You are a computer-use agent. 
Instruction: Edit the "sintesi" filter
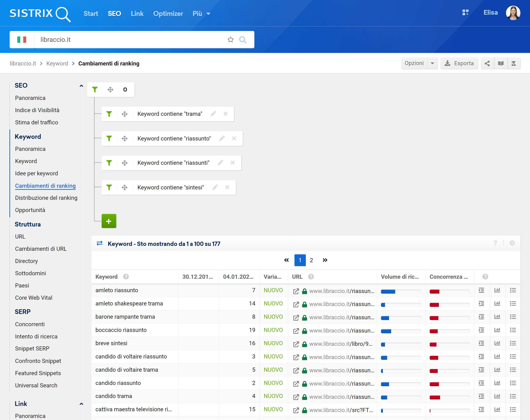click(x=215, y=187)
